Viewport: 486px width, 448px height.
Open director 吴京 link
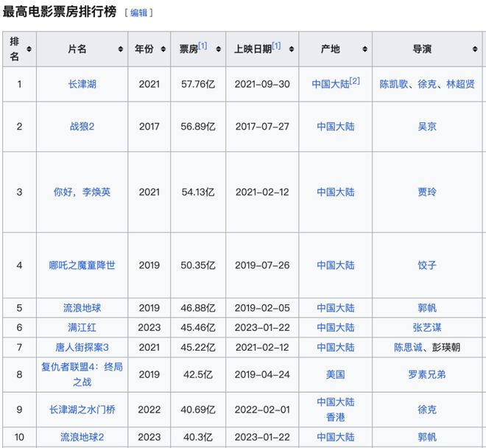tap(427, 127)
